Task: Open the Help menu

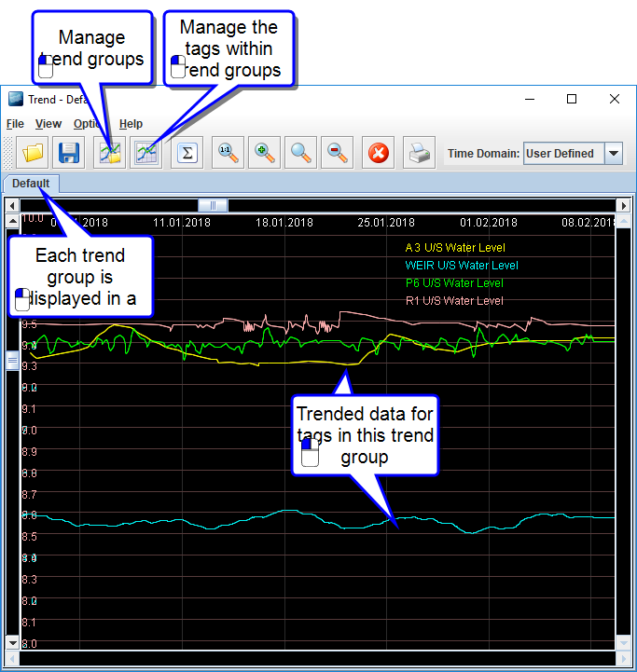Action: coord(132,124)
